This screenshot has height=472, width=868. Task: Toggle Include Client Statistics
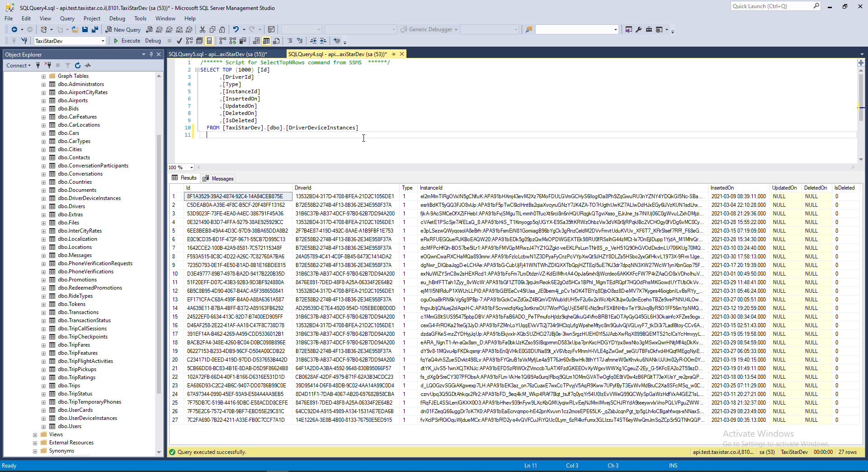coord(242,41)
